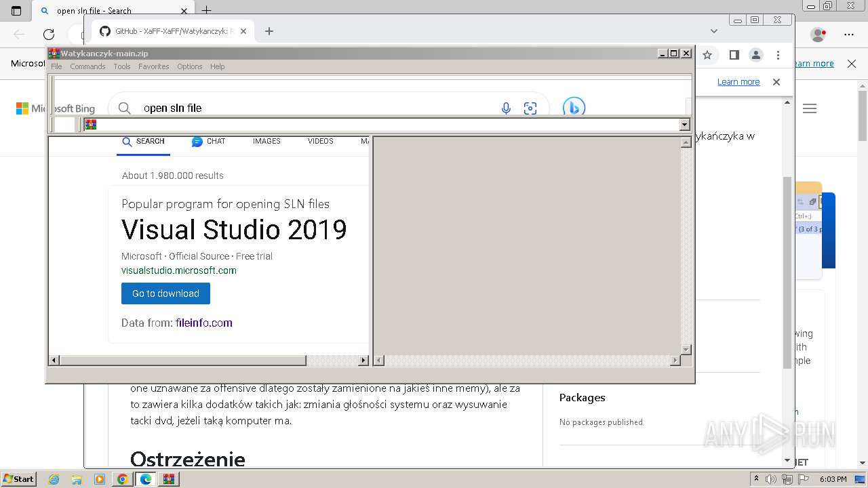
Task: Open a new tab in Edge
Action: click(x=206, y=10)
